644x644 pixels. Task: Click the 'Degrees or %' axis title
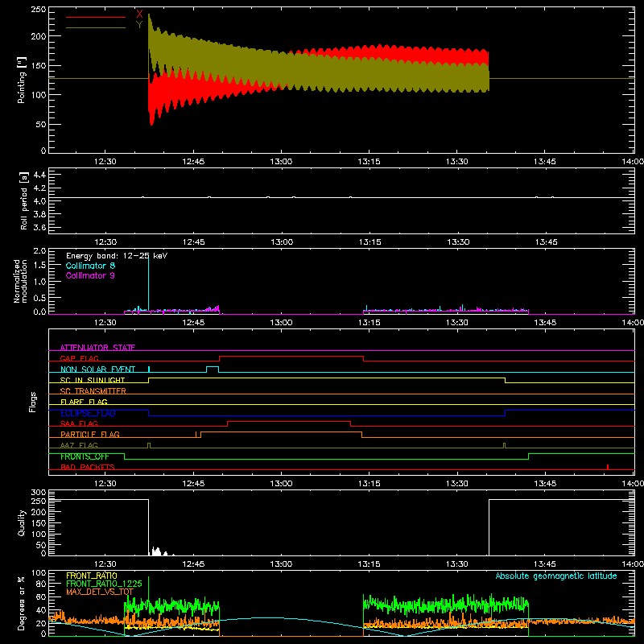pyautogui.click(x=22, y=604)
